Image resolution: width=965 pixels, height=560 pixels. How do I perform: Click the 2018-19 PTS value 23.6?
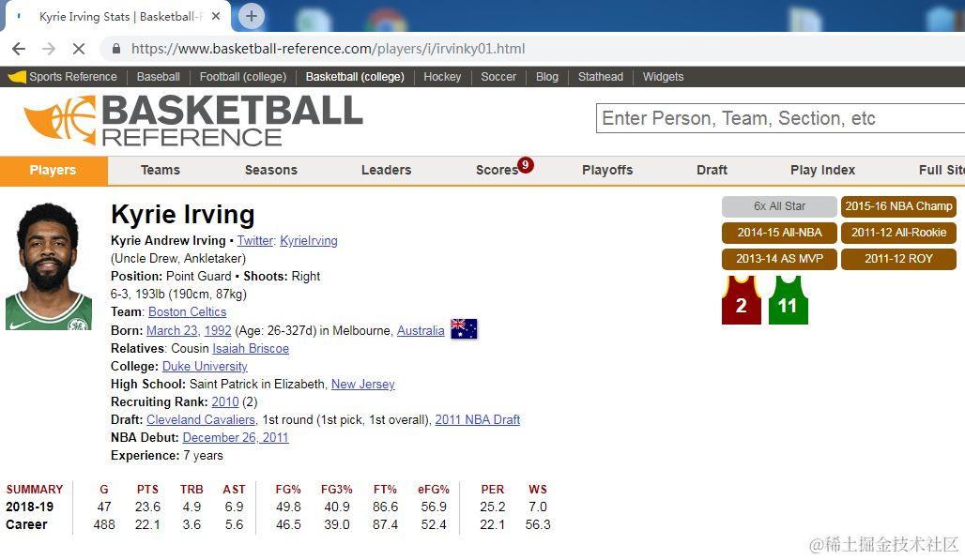pyautogui.click(x=147, y=507)
